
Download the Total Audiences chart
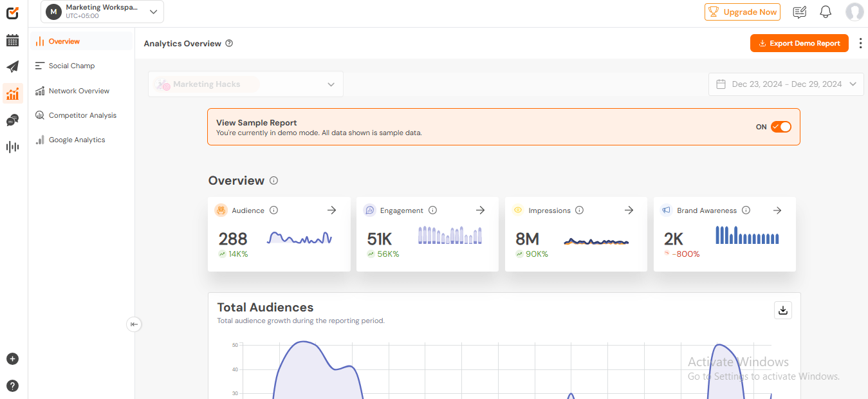[783, 310]
